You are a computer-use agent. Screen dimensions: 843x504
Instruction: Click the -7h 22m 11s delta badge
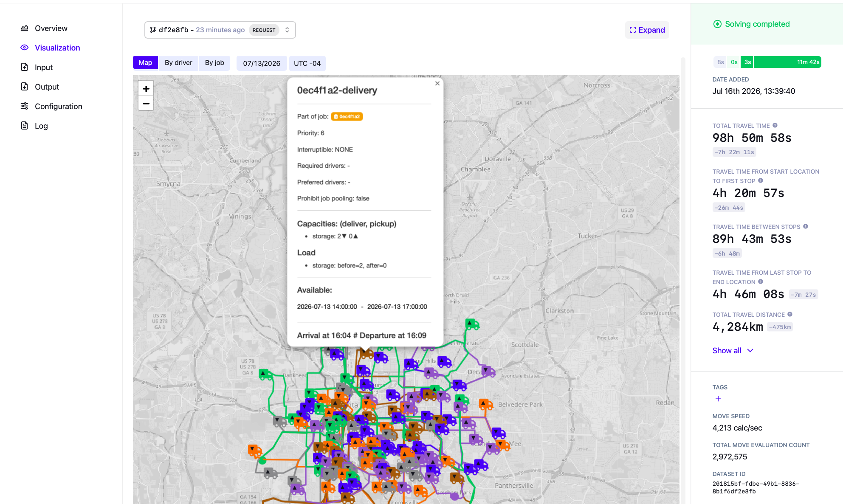[734, 152]
